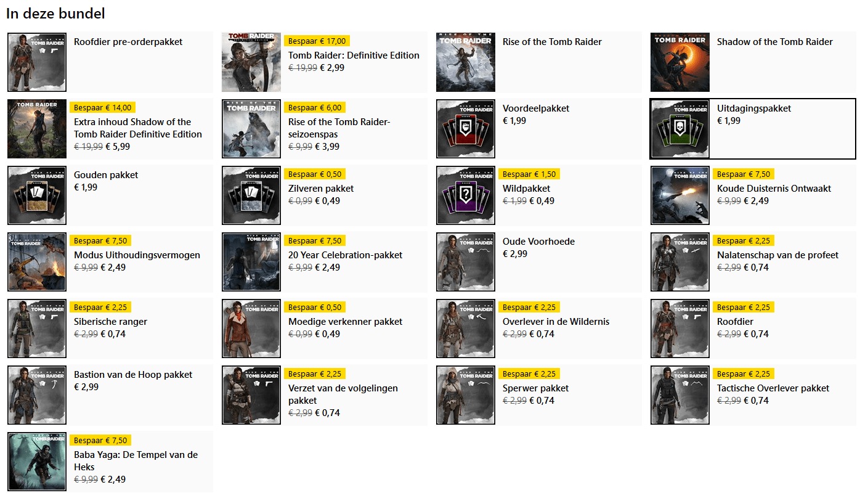Click Overlever in de Wildernis outfit image
Screen dimensions: 868x498
[466, 329]
